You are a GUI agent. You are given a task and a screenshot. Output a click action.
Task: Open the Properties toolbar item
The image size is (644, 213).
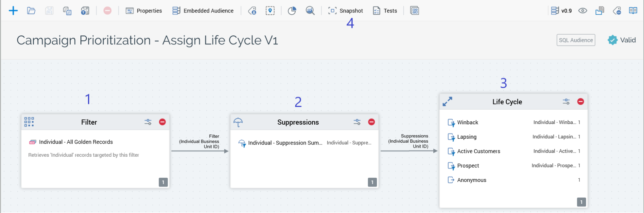tap(144, 11)
